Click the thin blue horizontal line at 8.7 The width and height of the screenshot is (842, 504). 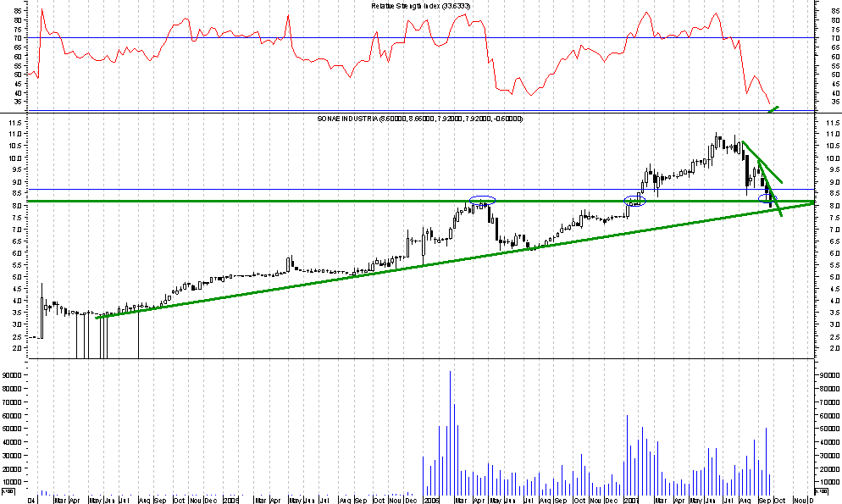[422, 189]
